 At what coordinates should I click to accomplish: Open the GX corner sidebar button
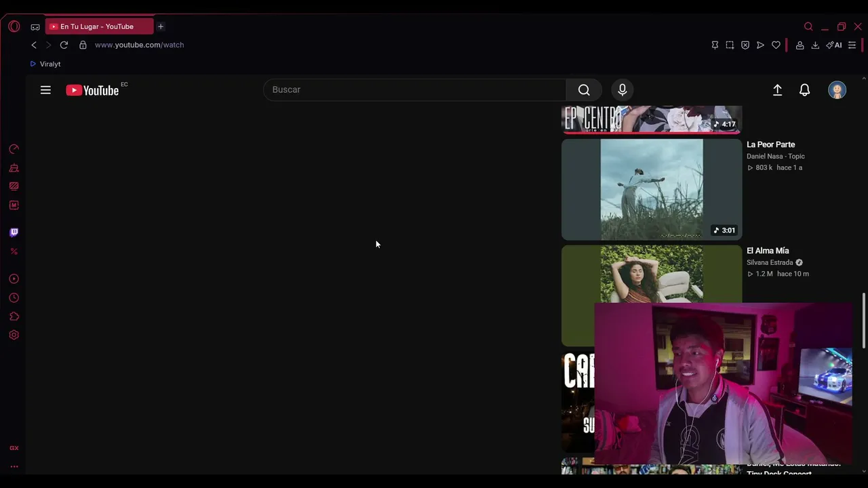14,448
